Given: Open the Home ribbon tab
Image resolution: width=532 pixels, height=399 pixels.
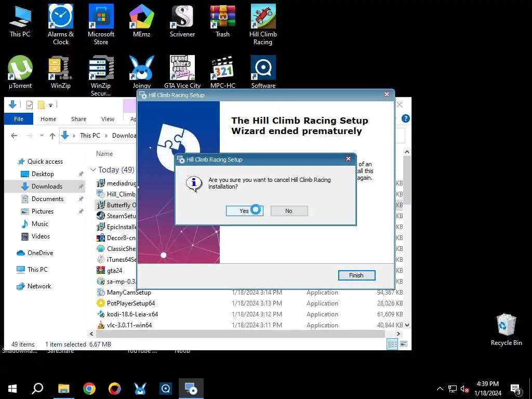Looking at the screenshot, I should (48, 119).
